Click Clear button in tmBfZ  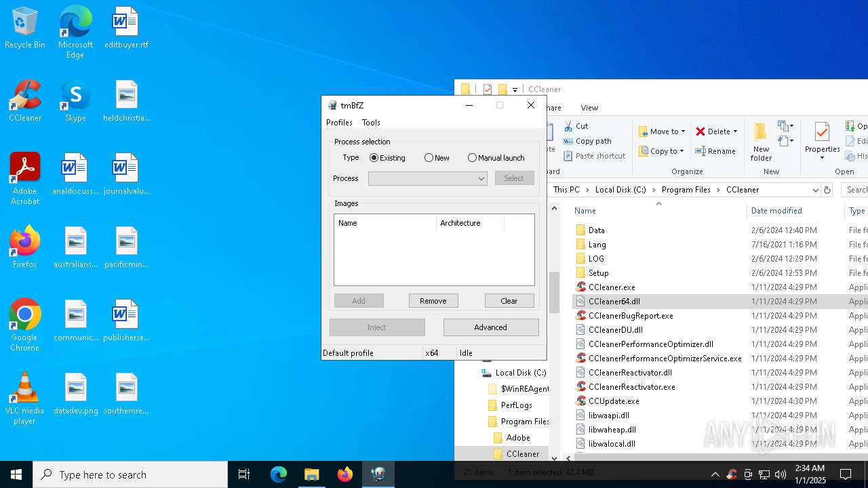pyautogui.click(x=509, y=301)
